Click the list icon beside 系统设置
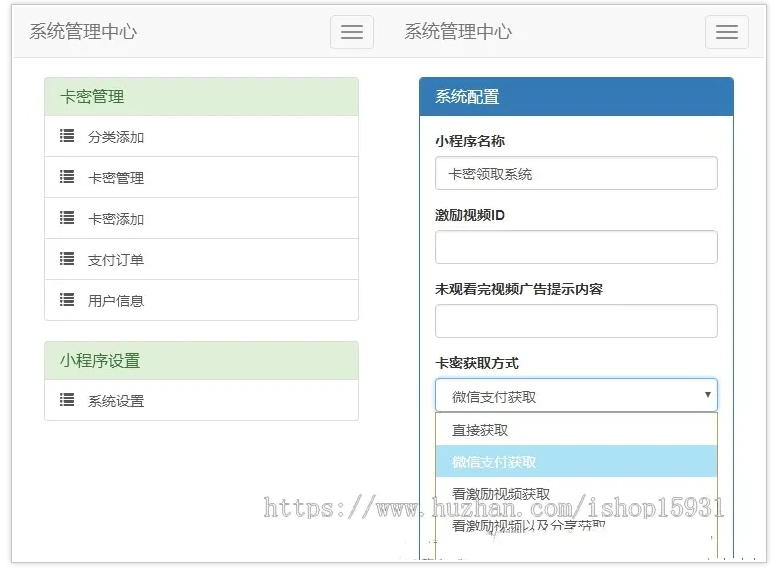 pos(67,400)
